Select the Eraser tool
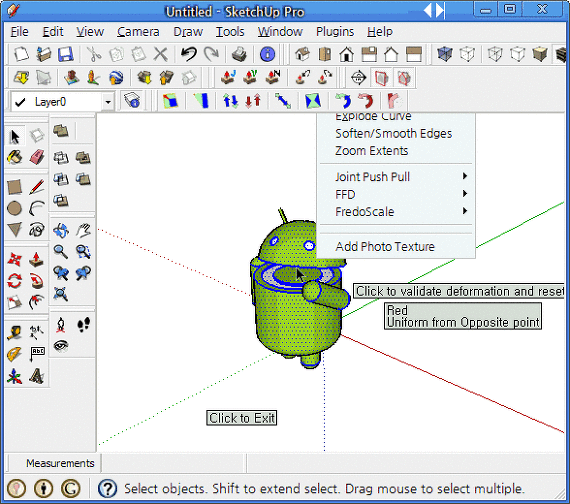 [x=37, y=158]
